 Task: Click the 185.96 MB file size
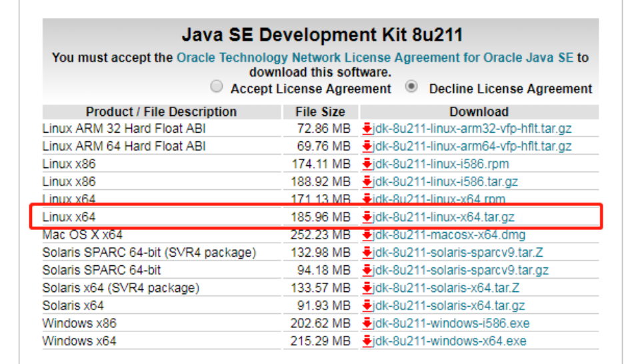coord(321,217)
